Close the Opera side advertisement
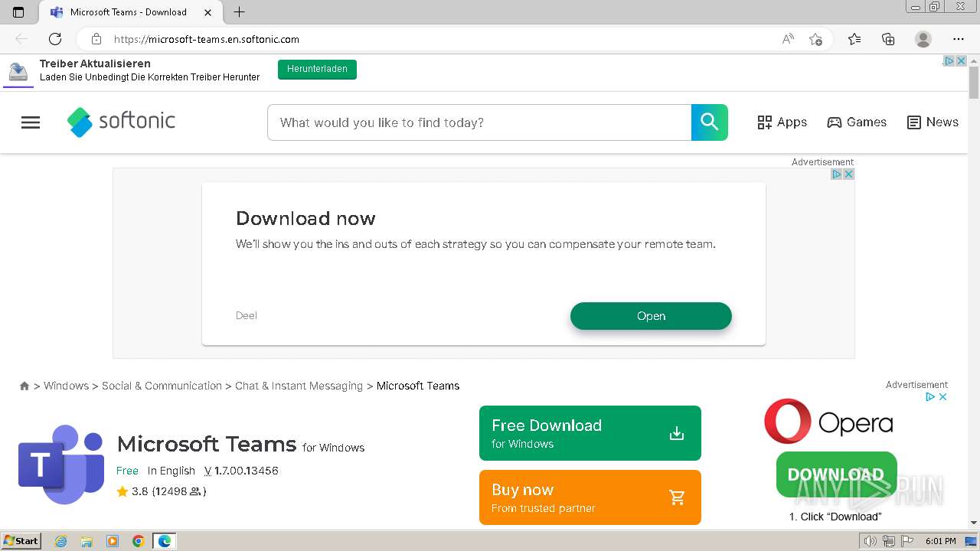980x551 pixels. click(x=943, y=396)
